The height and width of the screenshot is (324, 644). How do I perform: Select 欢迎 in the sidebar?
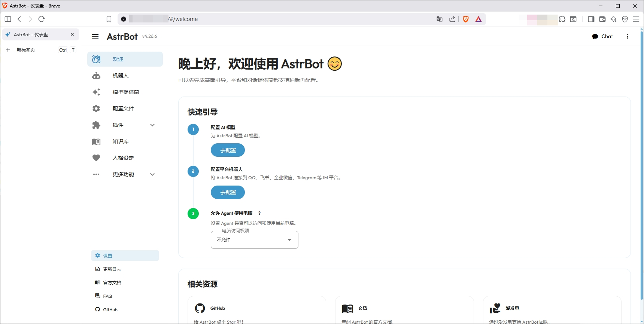coord(125,59)
